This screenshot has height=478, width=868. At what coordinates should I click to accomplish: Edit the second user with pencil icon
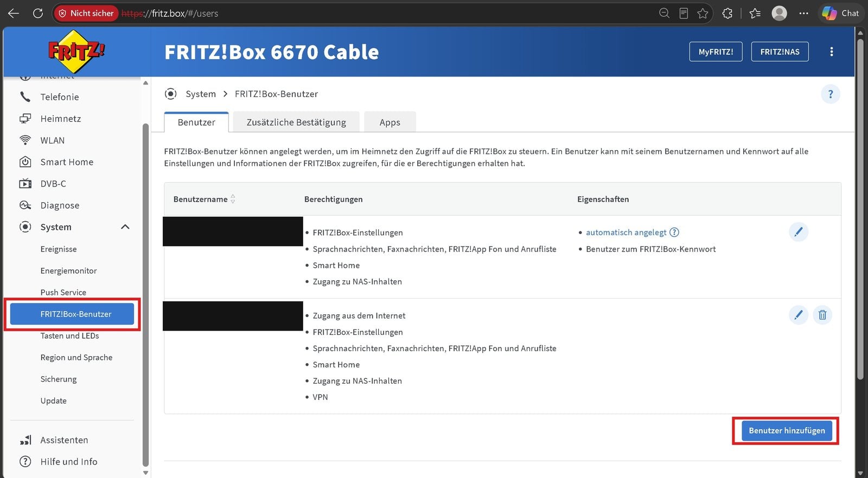pos(798,315)
